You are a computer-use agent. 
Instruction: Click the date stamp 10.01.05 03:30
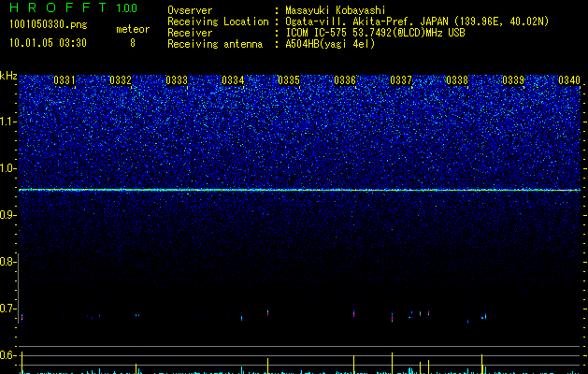pos(48,43)
